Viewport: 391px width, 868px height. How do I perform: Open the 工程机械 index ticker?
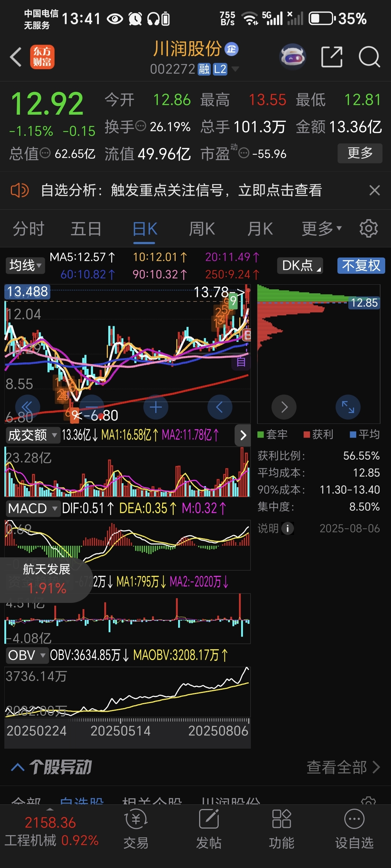(51, 831)
